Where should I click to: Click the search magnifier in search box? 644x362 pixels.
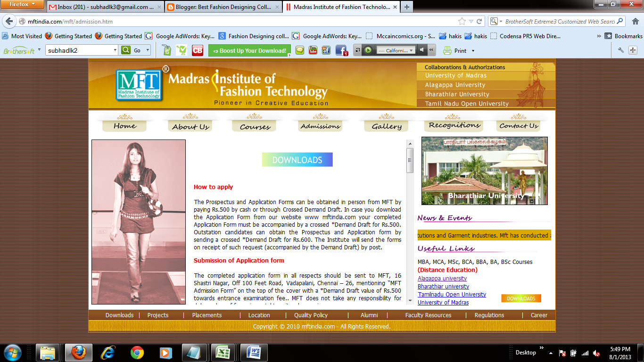pyautogui.click(x=620, y=21)
